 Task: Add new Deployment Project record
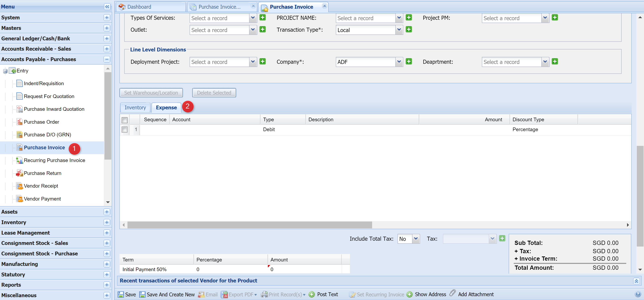[262, 62]
